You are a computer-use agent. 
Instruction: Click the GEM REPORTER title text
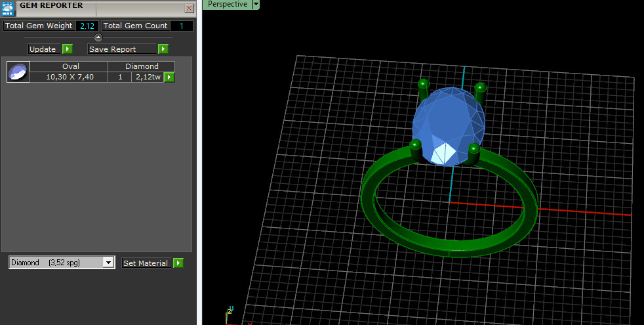tap(51, 6)
